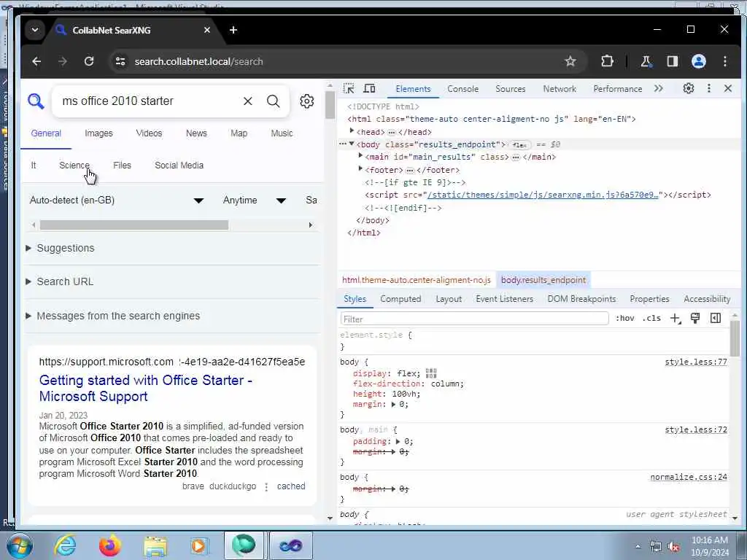This screenshot has height=560, width=747.
Task: Go back using the browser back arrow
Action: 36,61
